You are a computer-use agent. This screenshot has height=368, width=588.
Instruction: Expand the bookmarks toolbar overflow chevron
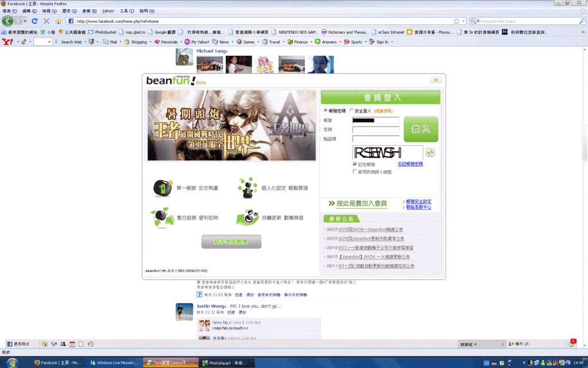coord(583,32)
